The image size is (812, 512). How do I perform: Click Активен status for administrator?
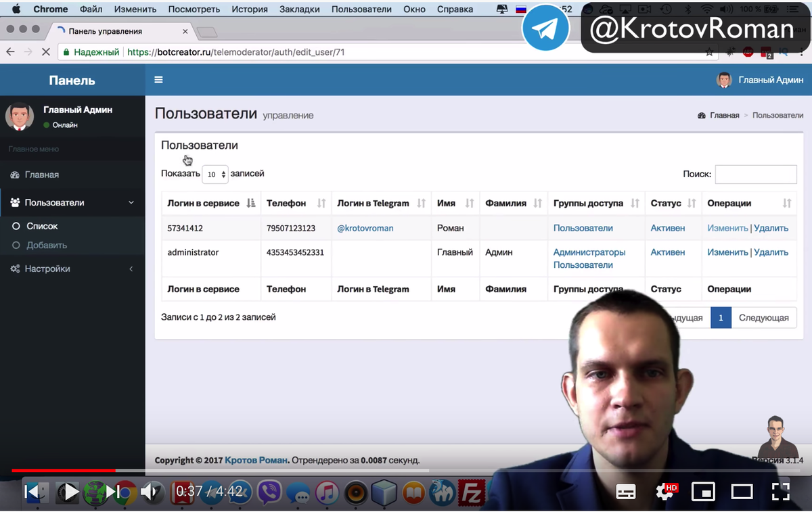point(668,252)
